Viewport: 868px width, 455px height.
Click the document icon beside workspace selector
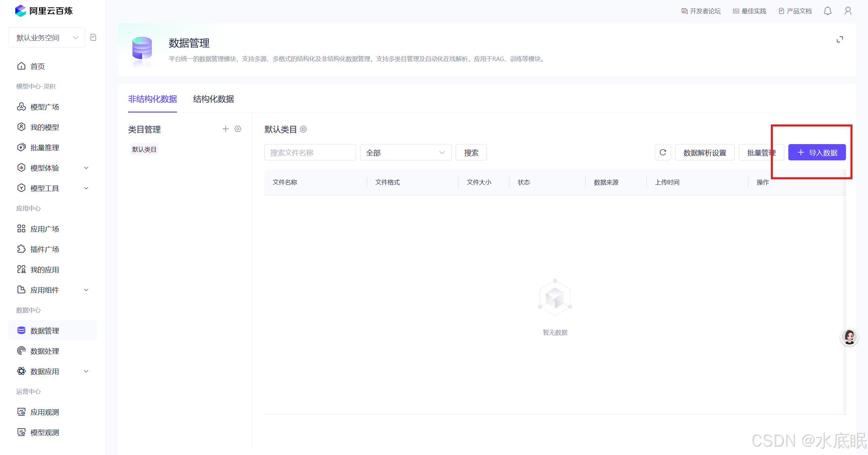93,37
